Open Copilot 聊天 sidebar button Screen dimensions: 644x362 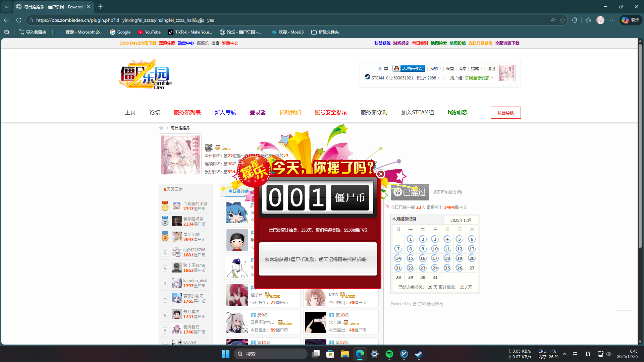(x=631, y=20)
